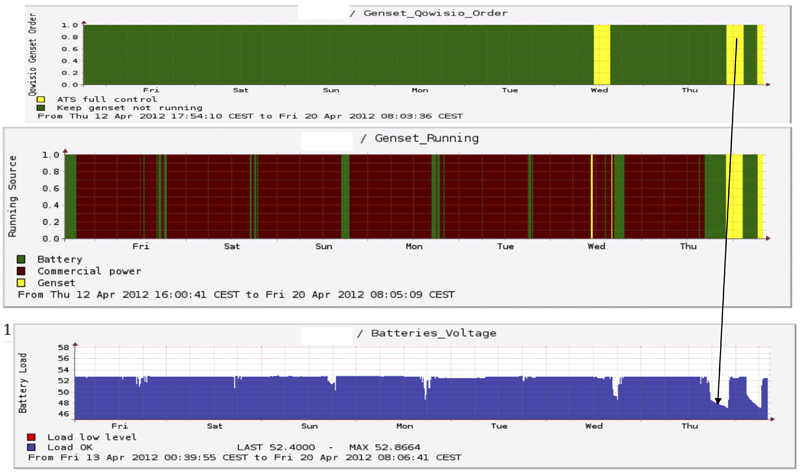This screenshot has width=800, height=472.
Task: Click the red Load low level swatch
Action: (31, 437)
